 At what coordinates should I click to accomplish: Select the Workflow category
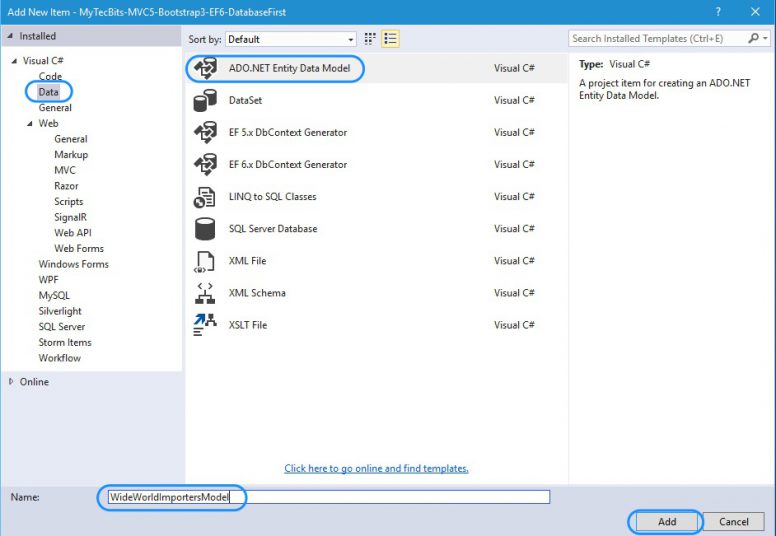pos(59,358)
